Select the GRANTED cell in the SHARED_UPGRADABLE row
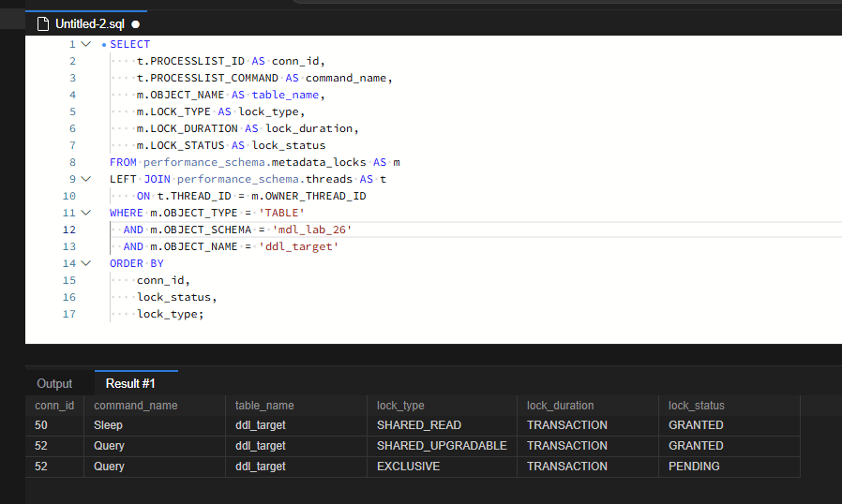Image resolution: width=842 pixels, height=504 pixels. pos(729,446)
